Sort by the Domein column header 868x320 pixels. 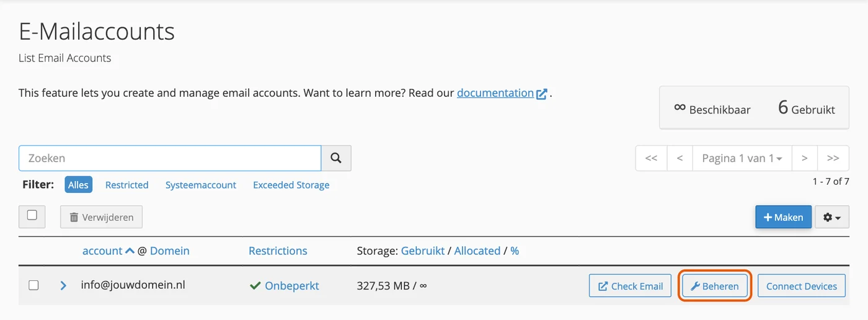click(x=170, y=251)
